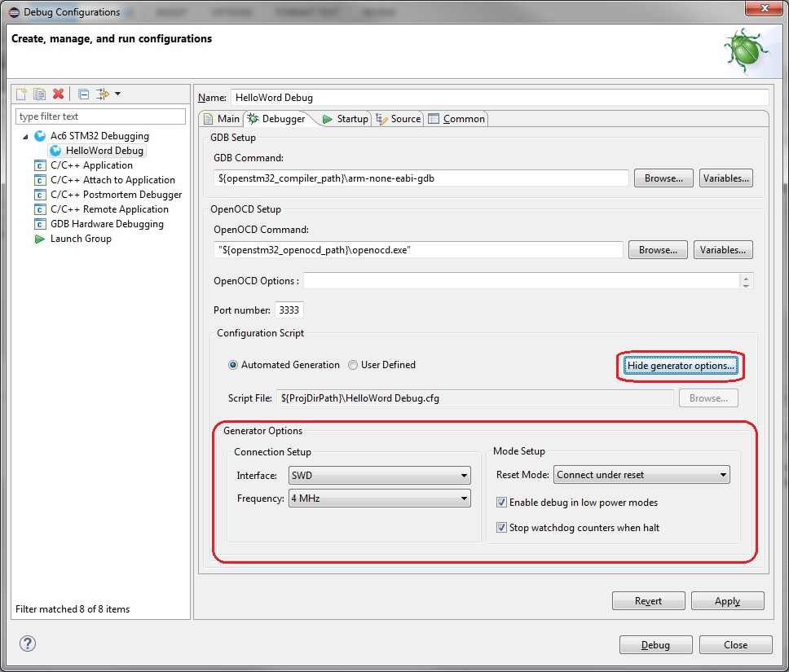
Task: Open the Interface dropdown showing SWD
Action: (379, 476)
